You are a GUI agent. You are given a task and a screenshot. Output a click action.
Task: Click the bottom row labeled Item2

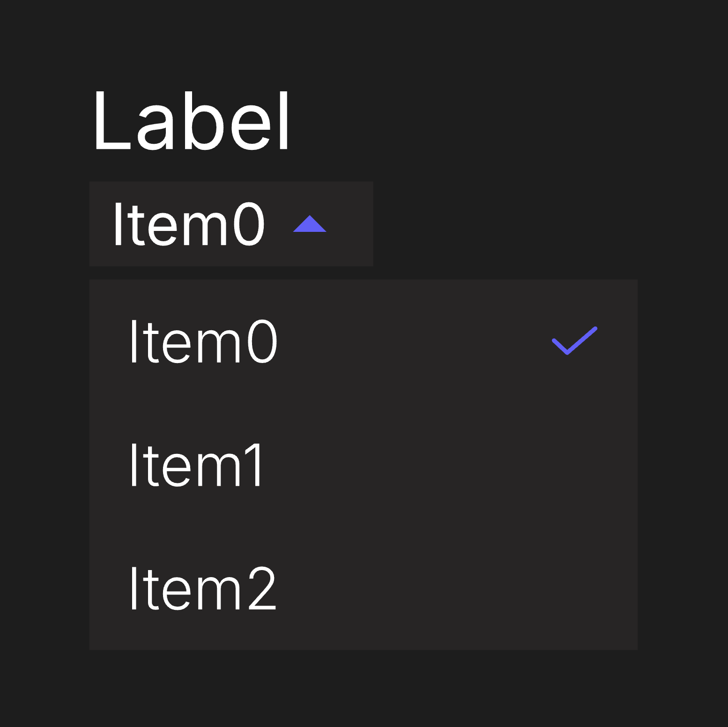click(363, 588)
